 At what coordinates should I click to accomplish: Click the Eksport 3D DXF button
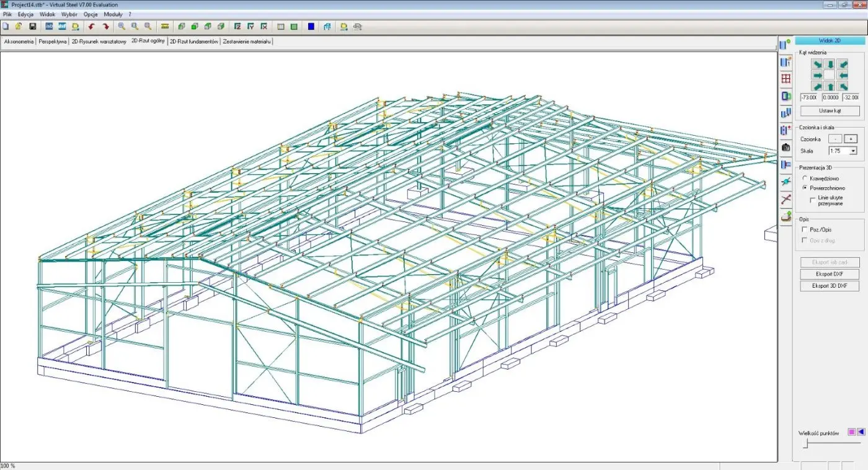click(830, 286)
